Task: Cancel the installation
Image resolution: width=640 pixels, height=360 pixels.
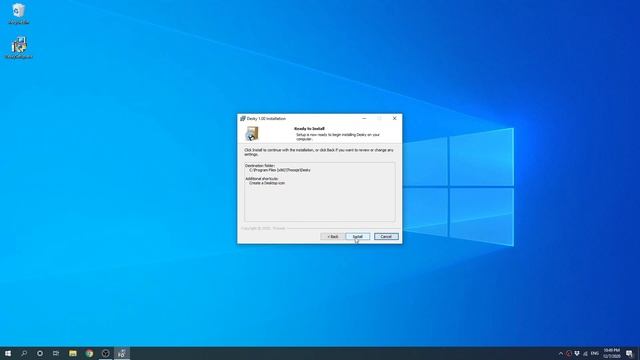Action: click(386, 237)
